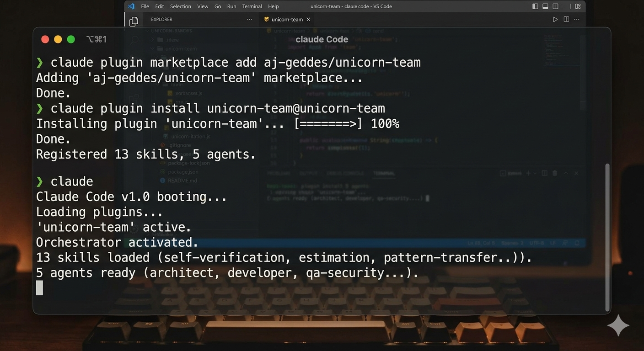Click the terminal window scrollbar
Image resolution: width=644 pixels, height=351 pixels.
coord(607,237)
